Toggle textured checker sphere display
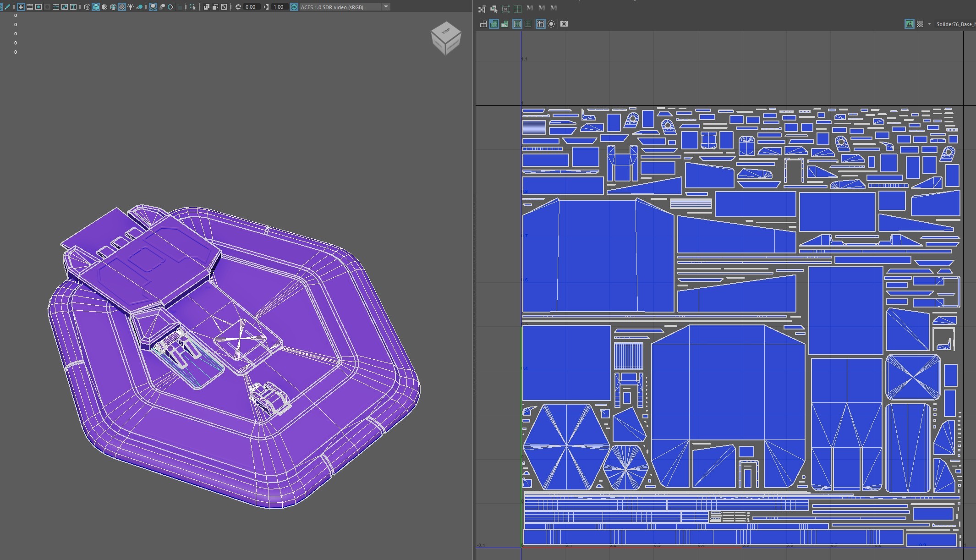Viewport: 976px width, 560px height. pyautogui.click(x=122, y=7)
